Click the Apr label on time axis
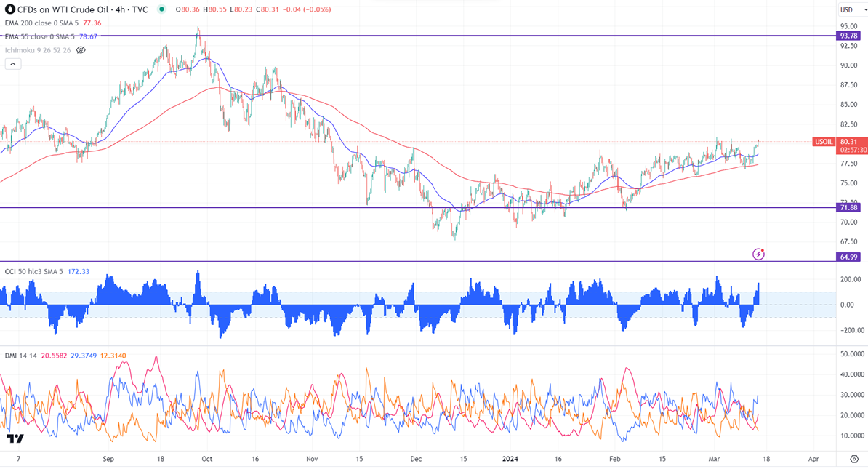This screenshot has width=868, height=469. coord(813,459)
